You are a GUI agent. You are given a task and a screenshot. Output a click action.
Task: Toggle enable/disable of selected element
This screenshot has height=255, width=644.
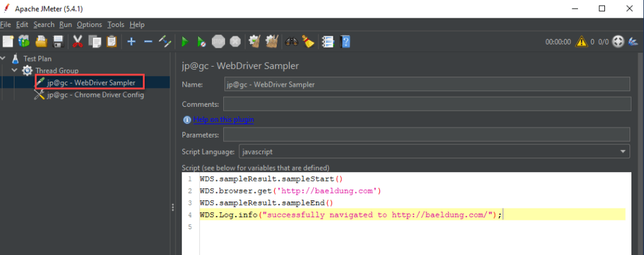pyautogui.click(x=165, y=41)
